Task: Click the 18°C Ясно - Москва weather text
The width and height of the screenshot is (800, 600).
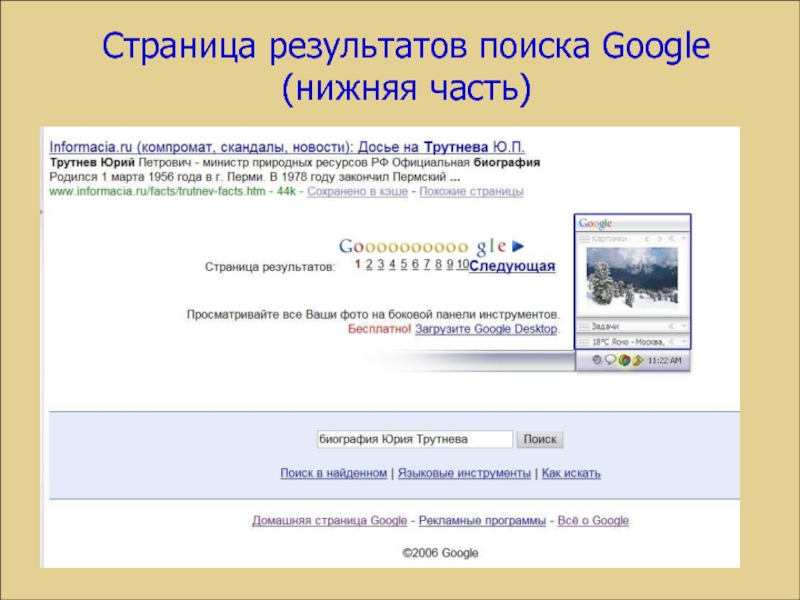Action: pos(628,342)
